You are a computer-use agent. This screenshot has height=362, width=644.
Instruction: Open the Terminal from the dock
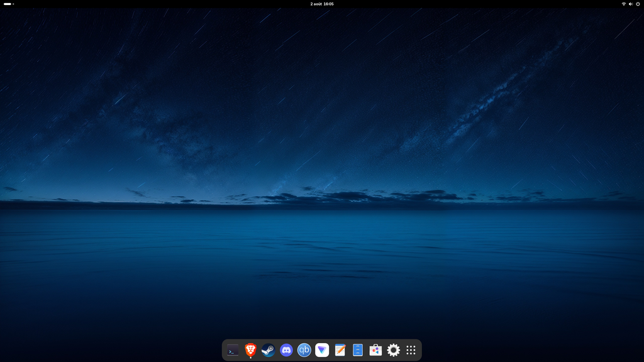(233, 350)
